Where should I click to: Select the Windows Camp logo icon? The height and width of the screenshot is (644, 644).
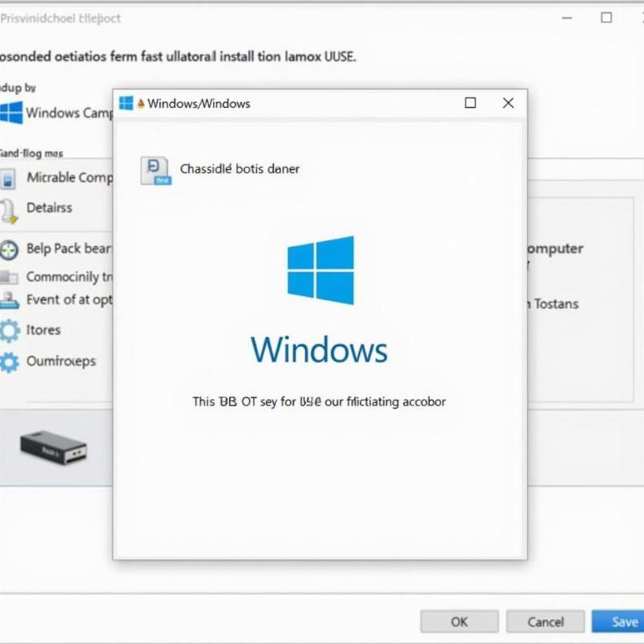[x=11, y=114]
